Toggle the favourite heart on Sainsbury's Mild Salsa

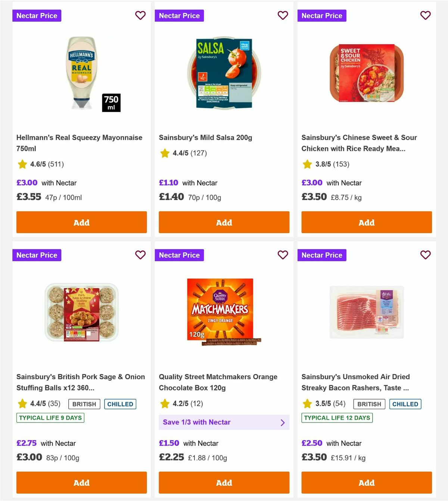point(283,15)
